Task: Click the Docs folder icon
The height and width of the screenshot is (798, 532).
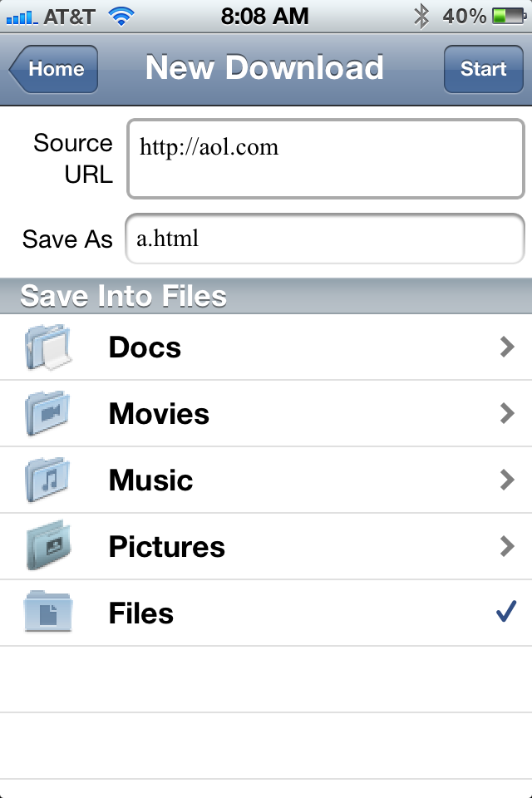Action: (47, 347)
